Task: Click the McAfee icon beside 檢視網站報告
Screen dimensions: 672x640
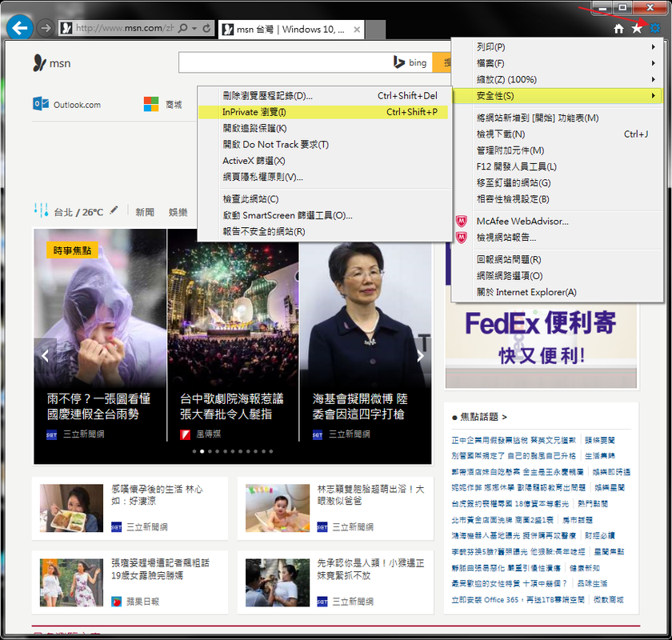Action: point(461,238)
